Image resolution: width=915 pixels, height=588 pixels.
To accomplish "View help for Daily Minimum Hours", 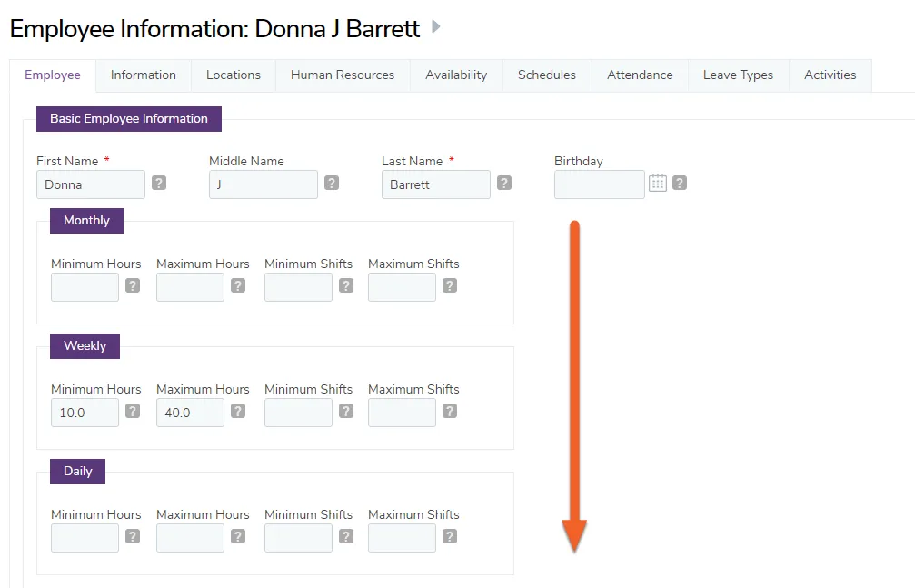I will coord(133,536).
